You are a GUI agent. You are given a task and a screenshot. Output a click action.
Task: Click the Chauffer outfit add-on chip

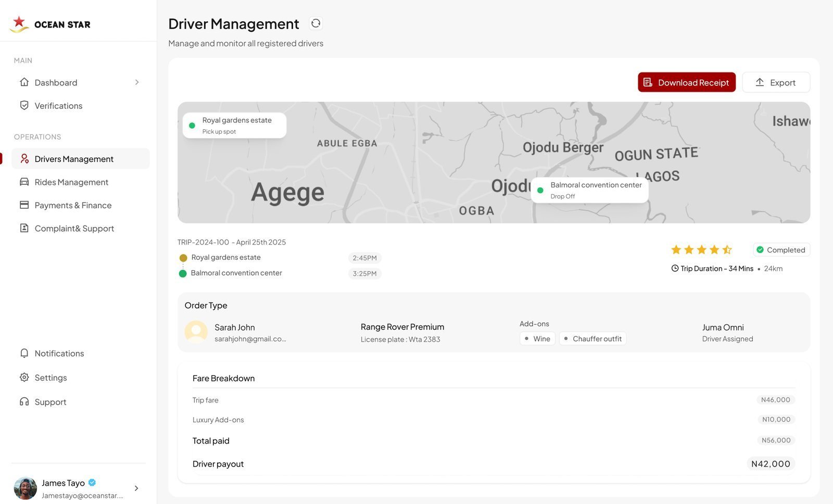click(x=592, y=338)
